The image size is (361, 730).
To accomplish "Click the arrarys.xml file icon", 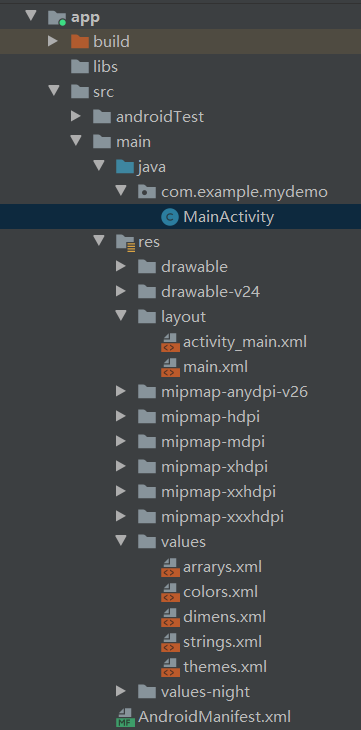I will 170,567.
